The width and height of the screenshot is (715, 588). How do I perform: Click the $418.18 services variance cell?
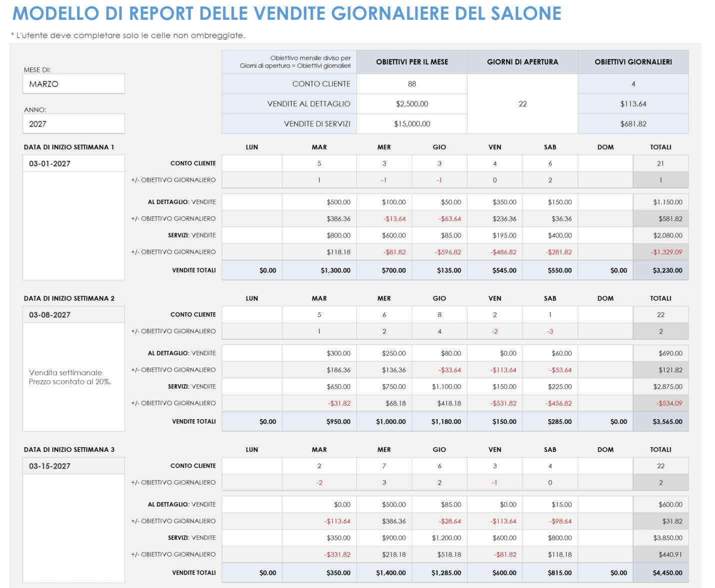439,403
